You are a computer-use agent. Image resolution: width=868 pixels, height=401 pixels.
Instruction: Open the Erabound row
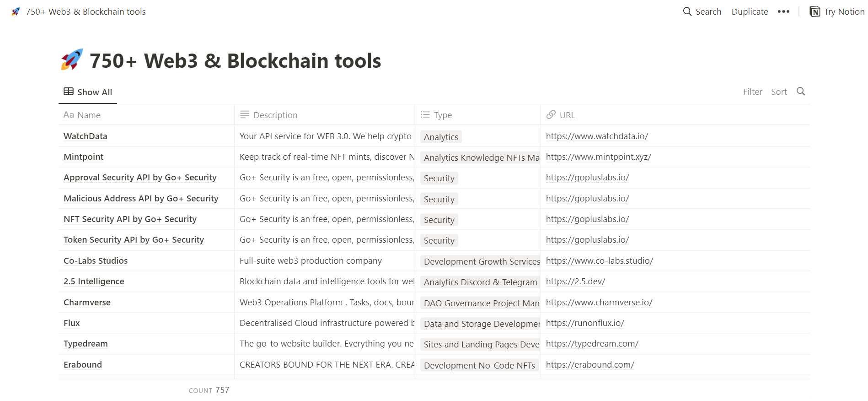83,365
